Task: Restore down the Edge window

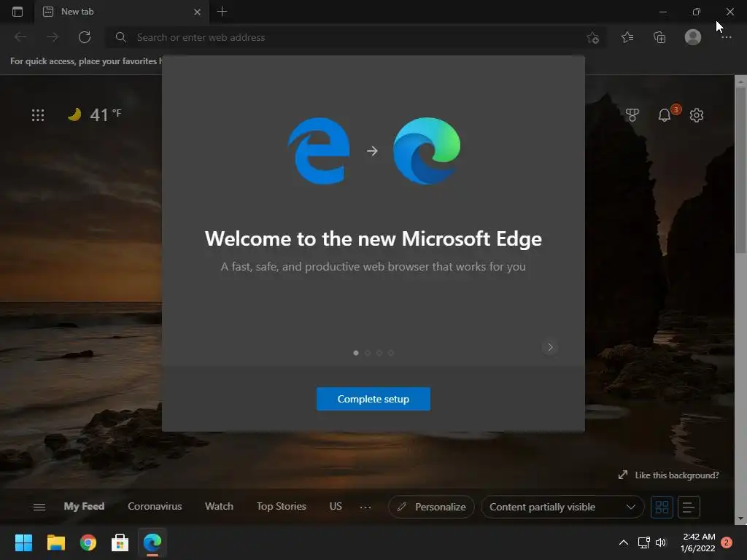Action: point(697,12)
